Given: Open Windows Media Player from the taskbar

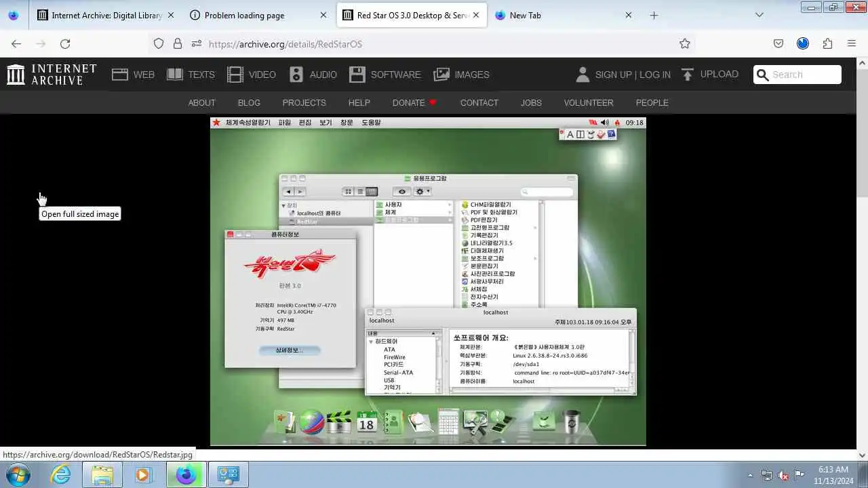Looking at the screenshot, I should pos(143,474).
